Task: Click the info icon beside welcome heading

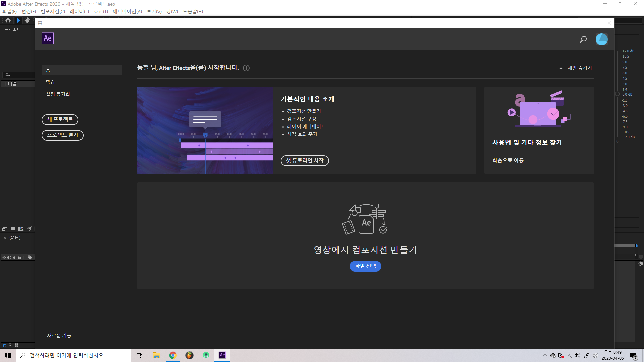Action: click(x=246, y=68)
